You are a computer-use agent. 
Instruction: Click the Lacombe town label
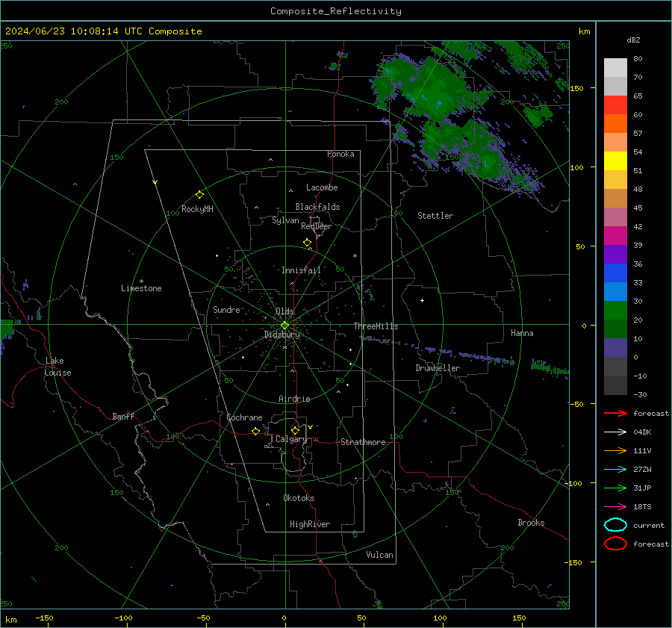[321, 187]
